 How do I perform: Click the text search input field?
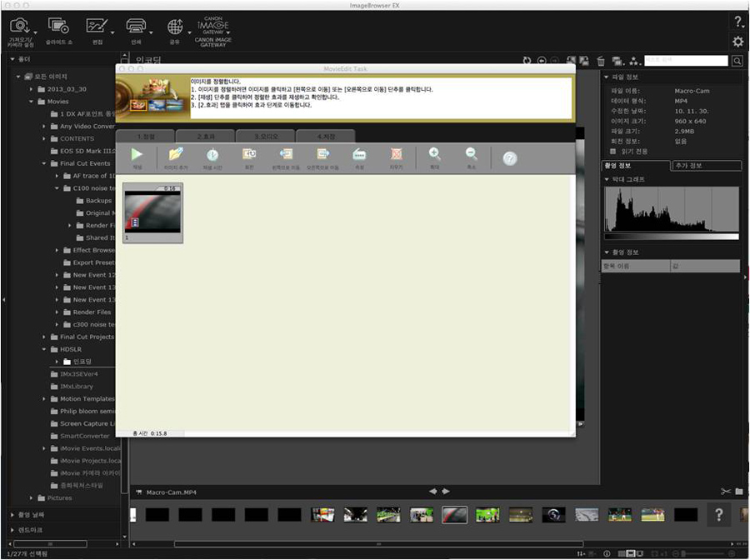pos(686,61)
